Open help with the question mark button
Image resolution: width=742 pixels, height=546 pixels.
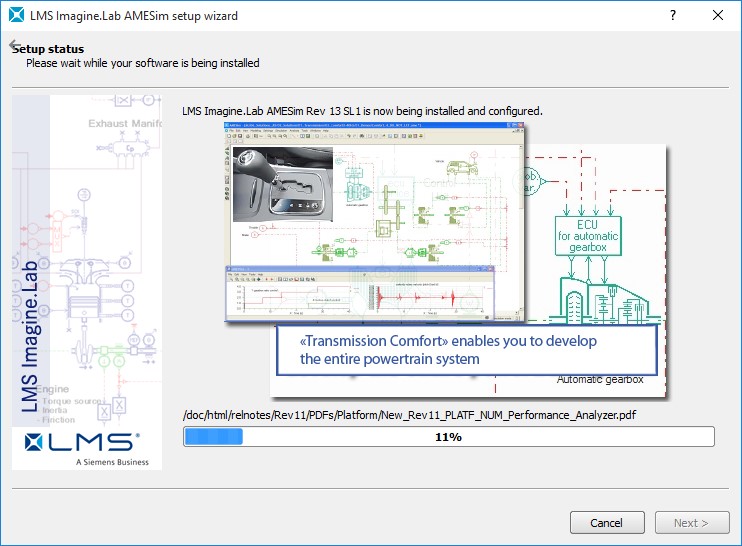coord(673,15)
